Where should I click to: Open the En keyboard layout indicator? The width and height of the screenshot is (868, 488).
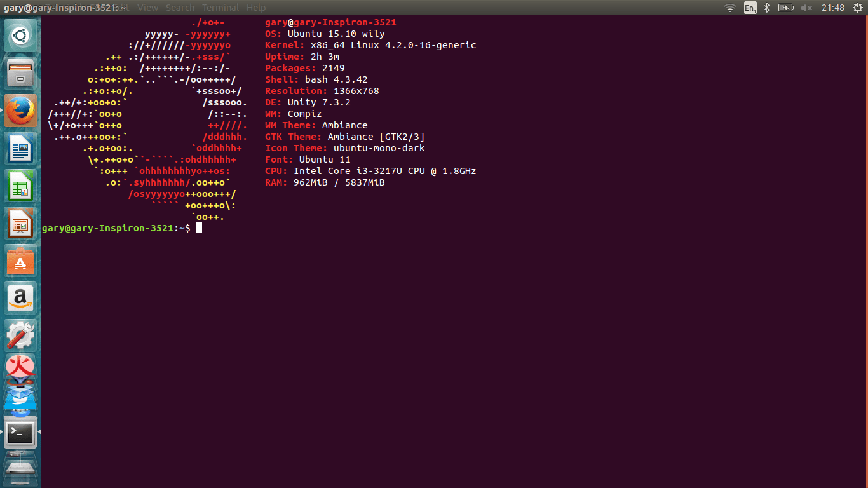(x=750, y=8)
